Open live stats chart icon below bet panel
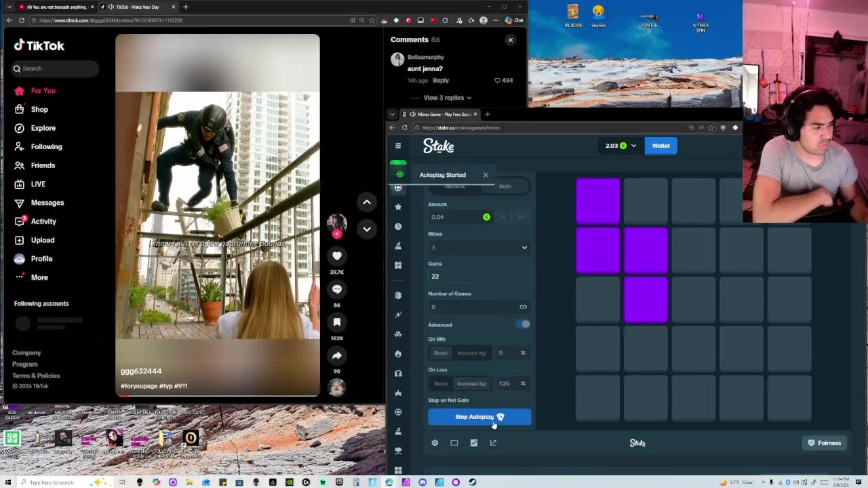 tap(474, 443)
